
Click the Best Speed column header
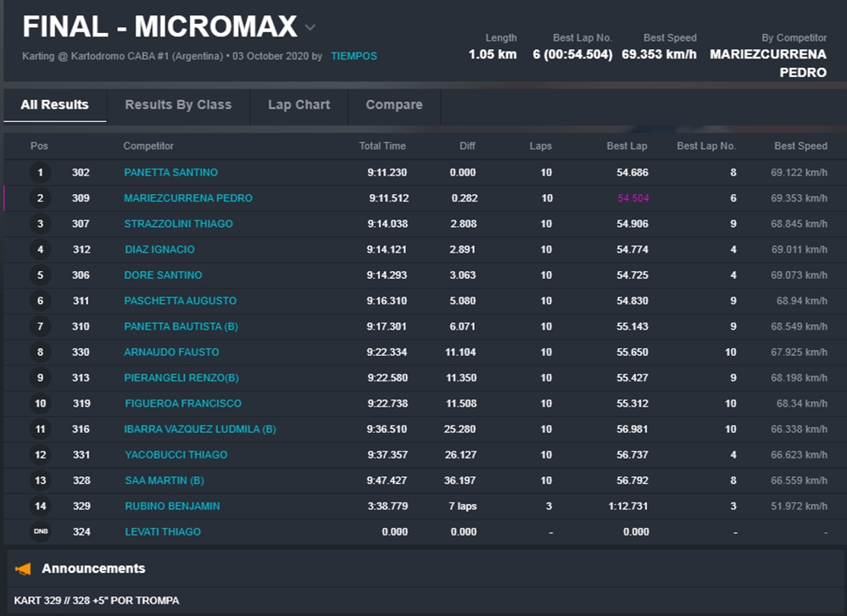point(800,146)
